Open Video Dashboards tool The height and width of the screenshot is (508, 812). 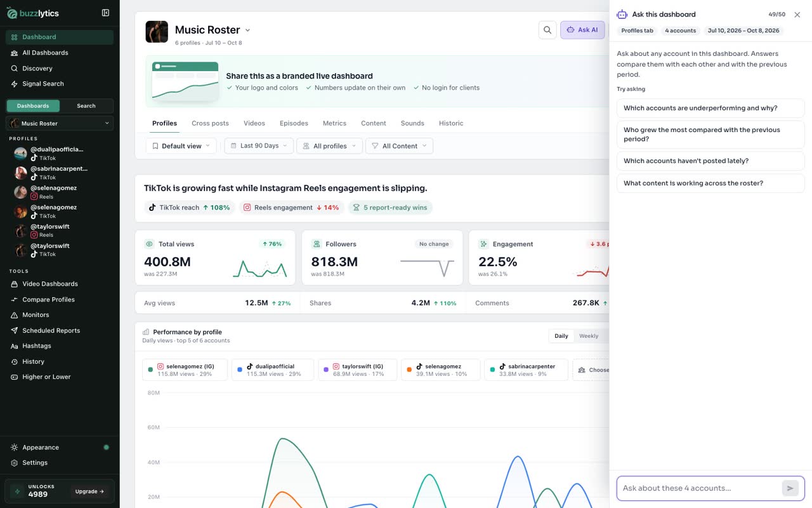[x=60, y=284]
